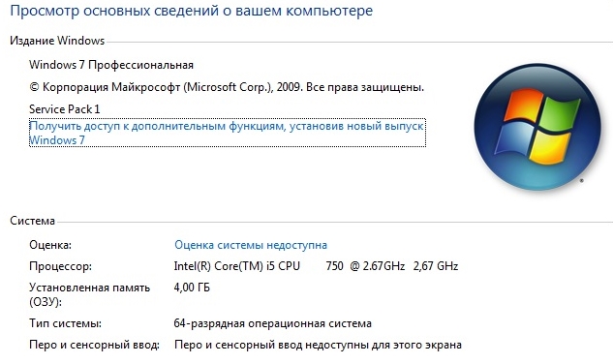
Task: Select 'Windows 7 Профессиональная' edition text
Action: [x=111, y=65]
